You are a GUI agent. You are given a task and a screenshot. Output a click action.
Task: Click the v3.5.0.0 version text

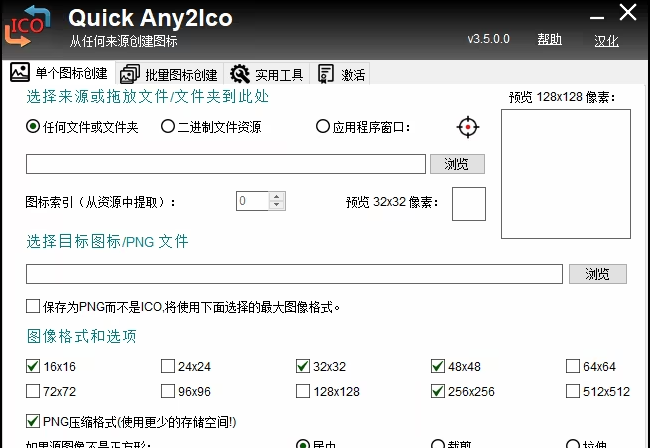point(489,39)
